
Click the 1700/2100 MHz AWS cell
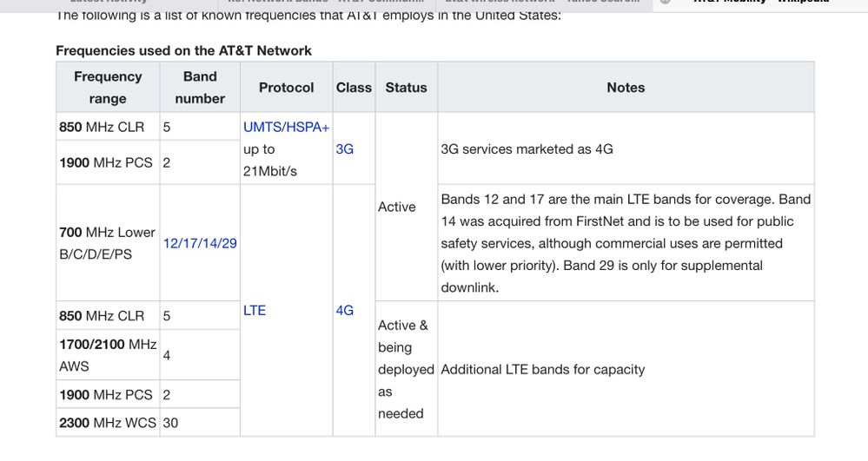[x=108, y=355]
